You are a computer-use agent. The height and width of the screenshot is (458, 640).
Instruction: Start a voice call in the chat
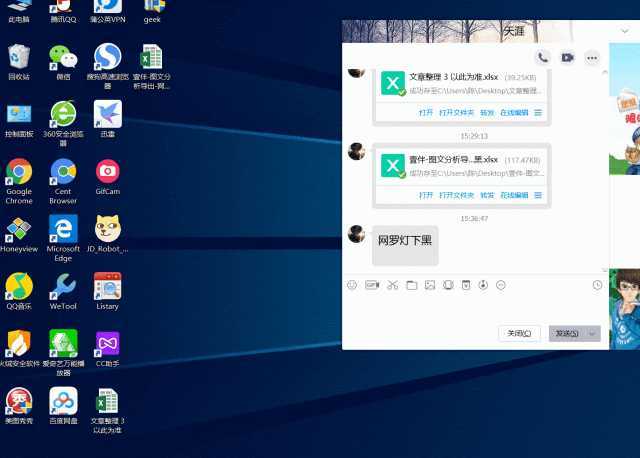tap(542, 58)
